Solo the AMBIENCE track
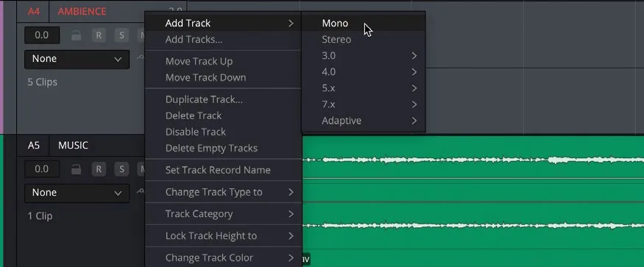The height and width of the screenshot is (267, 644). click(x=121, y=35)
